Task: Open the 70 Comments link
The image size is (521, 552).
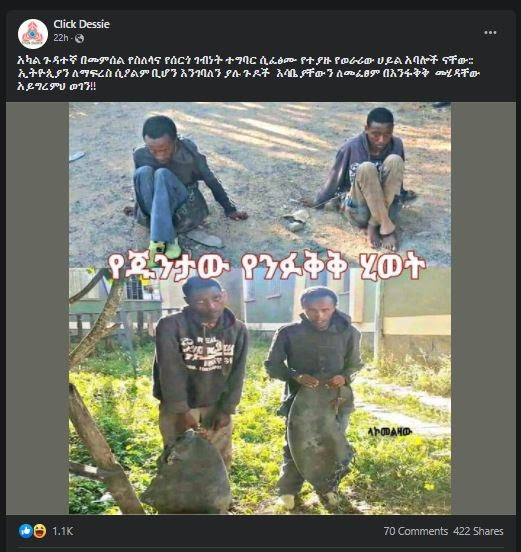Action: [x=415, y=531]
